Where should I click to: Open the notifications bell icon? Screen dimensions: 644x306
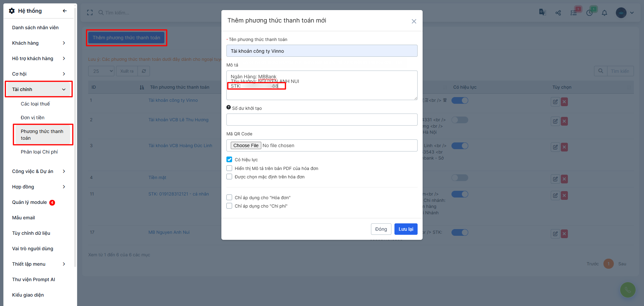pyautogui.click(x=604, y=13)
